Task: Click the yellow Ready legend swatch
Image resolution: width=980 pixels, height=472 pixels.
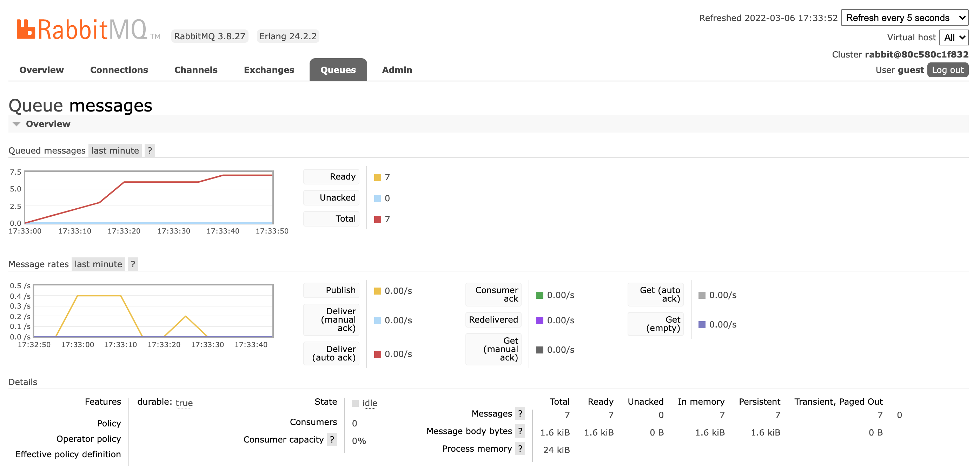Action: tap(377, 177)
